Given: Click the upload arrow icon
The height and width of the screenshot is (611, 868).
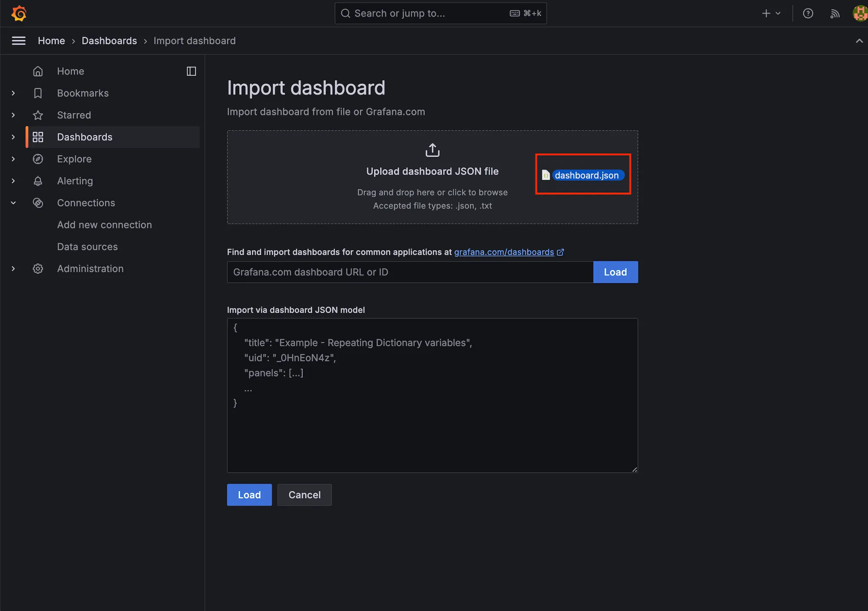Looking at the screenshot, I should 432,150.
